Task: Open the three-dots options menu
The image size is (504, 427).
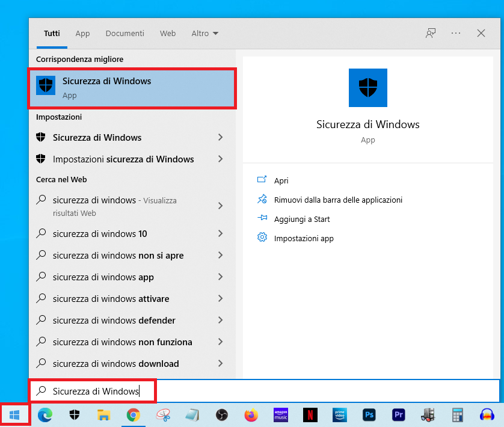Action: tap(456, 33)
